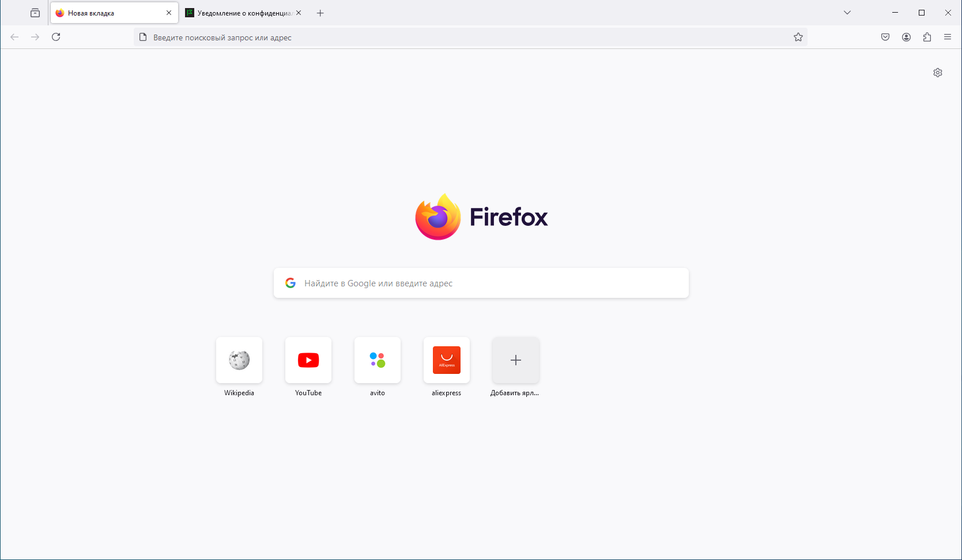The image size is (962, 560).
Task: Click the YouTube label under its tile
Action: pos(308,393)
